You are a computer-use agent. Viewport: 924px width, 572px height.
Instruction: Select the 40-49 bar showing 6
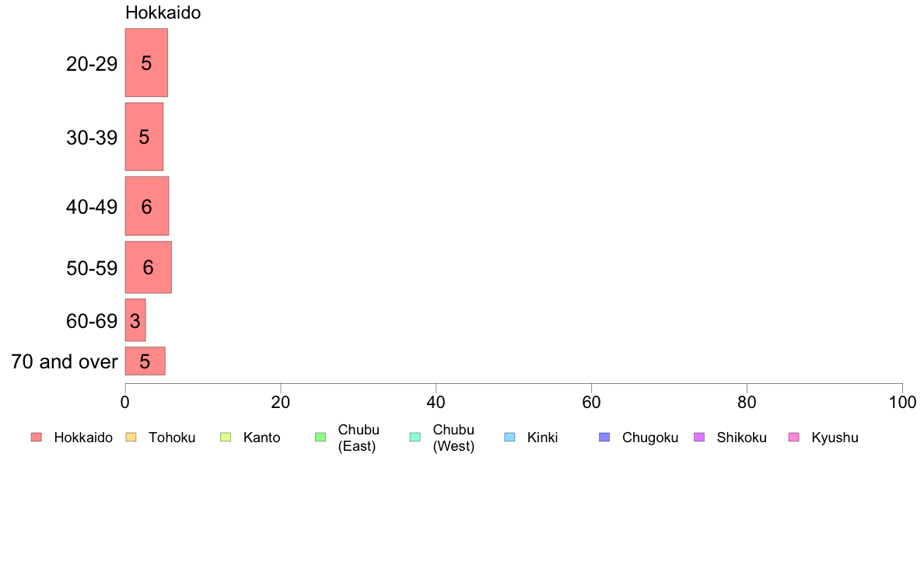(x=147, y=206)
